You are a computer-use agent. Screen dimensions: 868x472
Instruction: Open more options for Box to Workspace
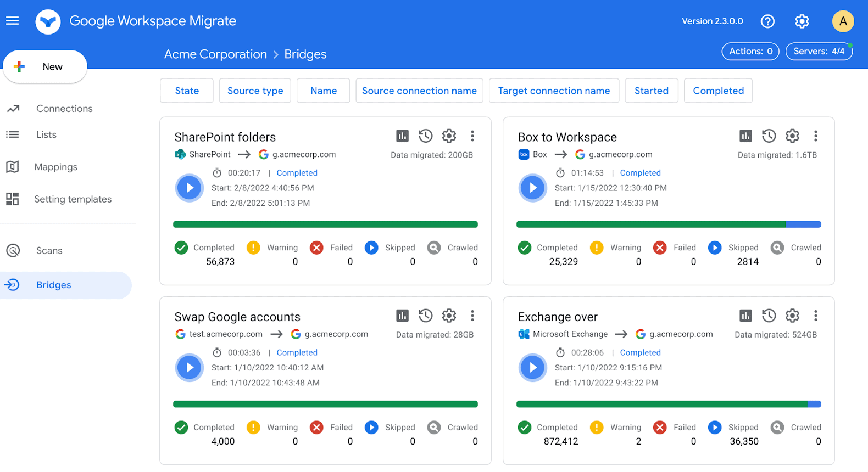pyautogui.click(x=816, y=136)
